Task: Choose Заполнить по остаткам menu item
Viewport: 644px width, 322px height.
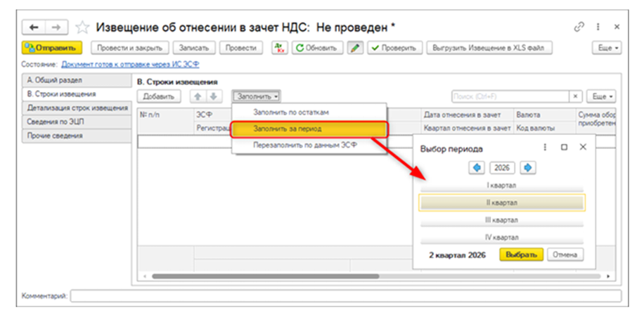Action: tap(309, 112)
